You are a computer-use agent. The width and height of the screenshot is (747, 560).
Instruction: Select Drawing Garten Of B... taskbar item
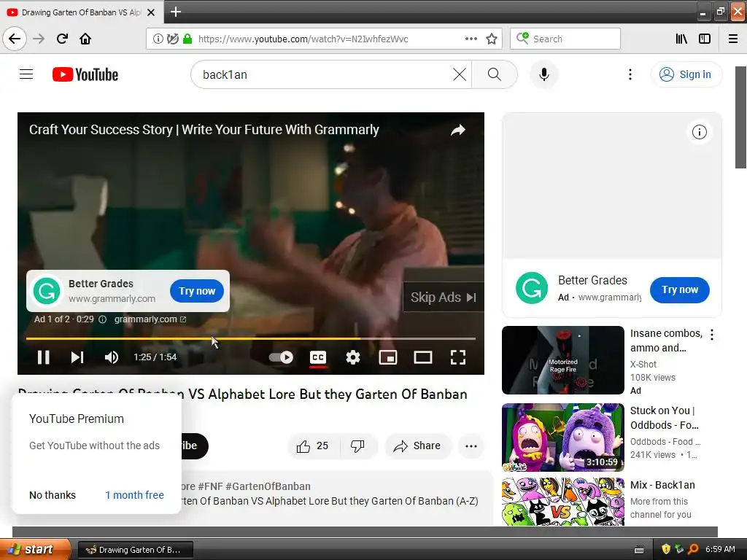point(135,550)
